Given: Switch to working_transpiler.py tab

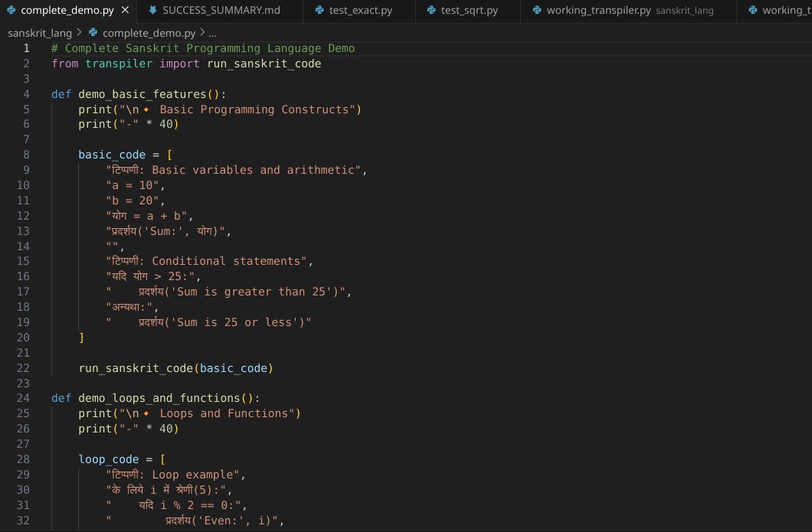Looking at the screenshot, I should (623, 11).
